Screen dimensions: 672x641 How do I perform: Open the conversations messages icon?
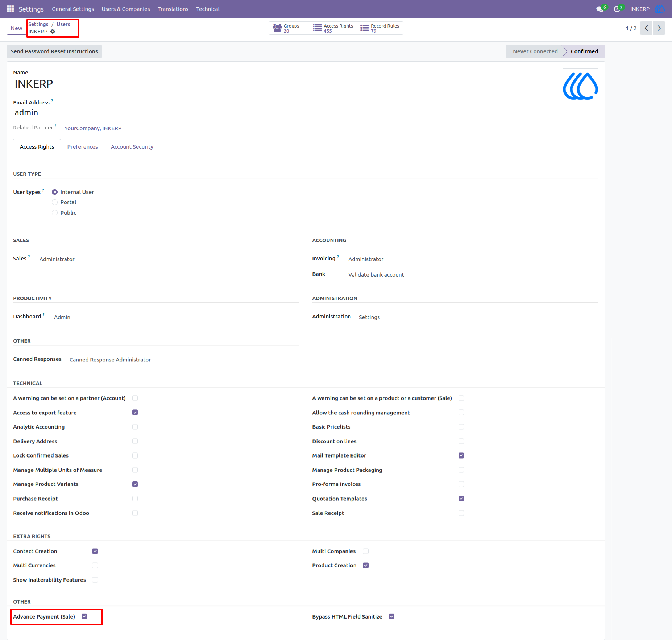[x=600, y=9]
